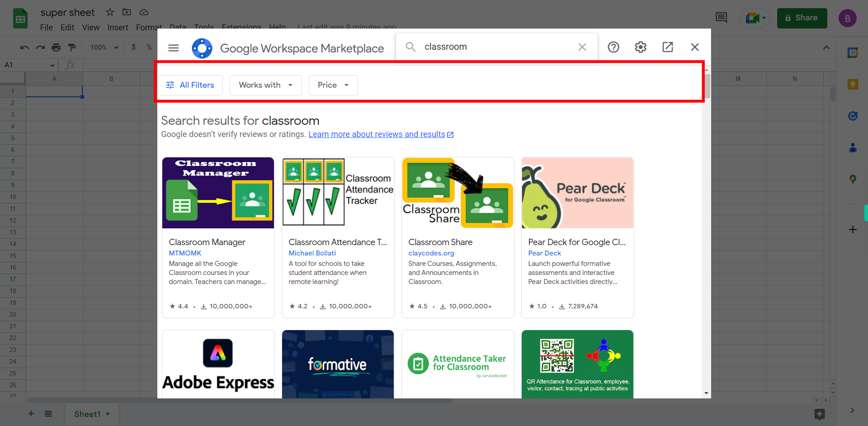Click the move to folder icon

point(127,12)
